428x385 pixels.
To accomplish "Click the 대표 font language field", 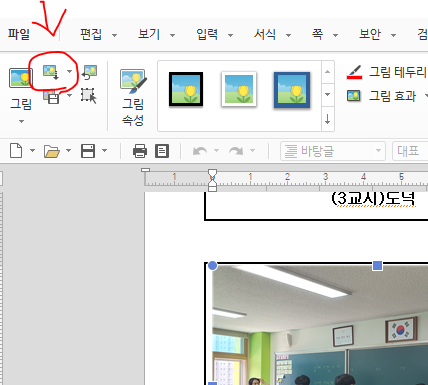I will pos(410,151).
